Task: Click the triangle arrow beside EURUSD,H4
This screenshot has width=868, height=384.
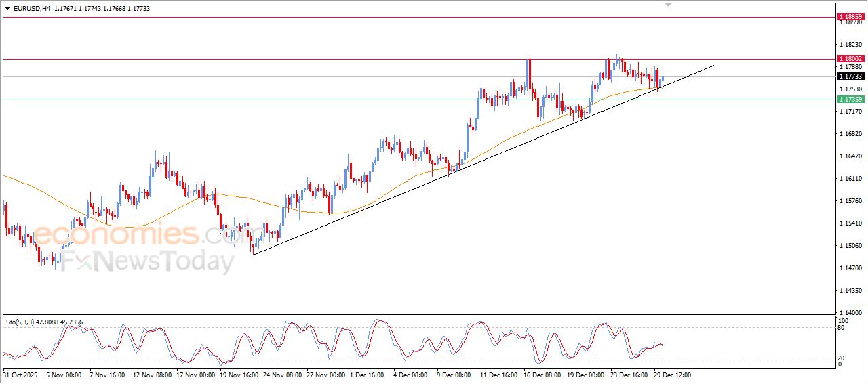Action: [7, 9]
